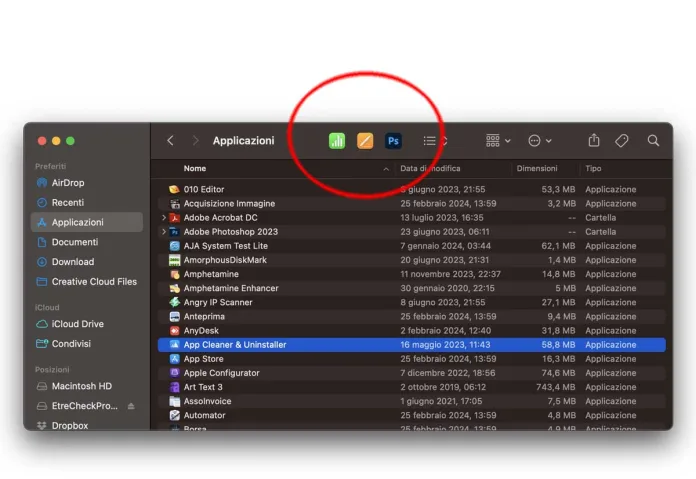
Task: Open the Pages app shortcut in toolbar
Action: (x=365, y=141)
